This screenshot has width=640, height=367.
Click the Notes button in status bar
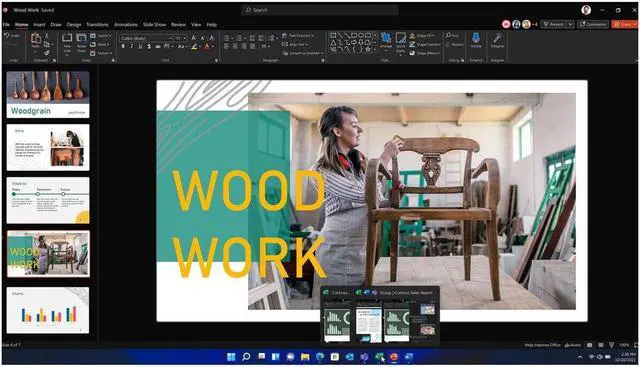click(573, 345)
